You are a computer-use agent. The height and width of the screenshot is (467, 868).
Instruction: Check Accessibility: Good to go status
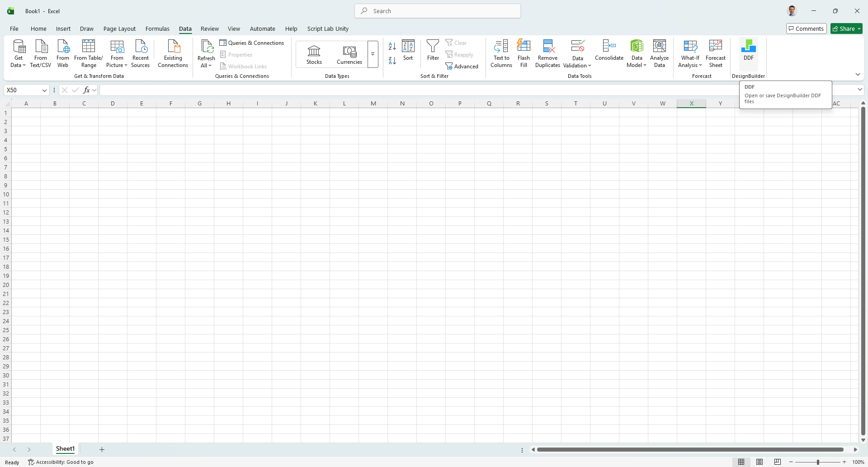point(61,462)
